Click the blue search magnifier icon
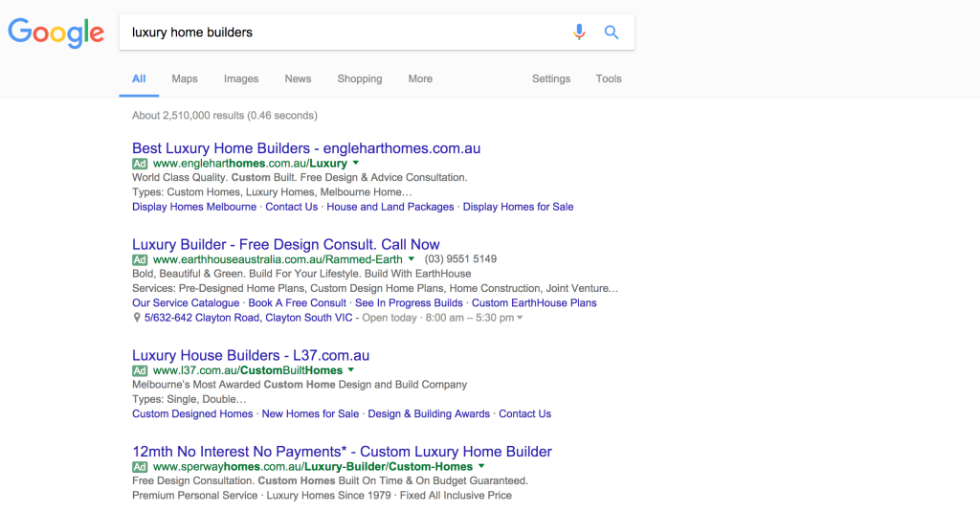 pos(612,33)
